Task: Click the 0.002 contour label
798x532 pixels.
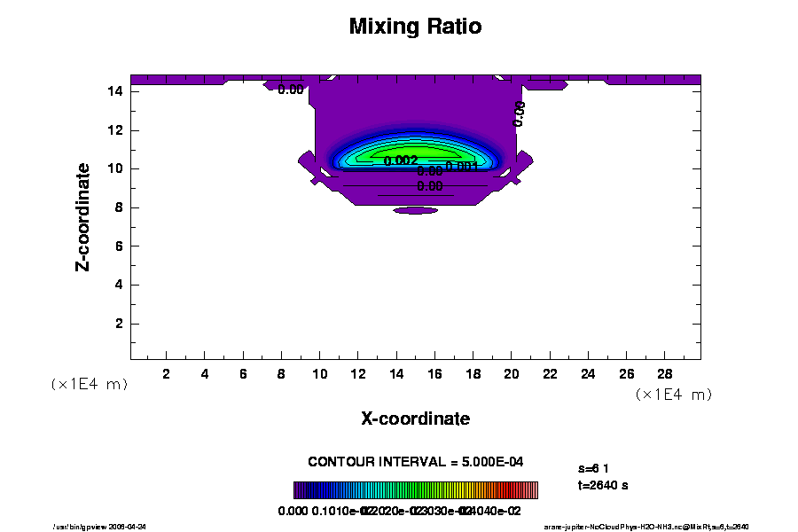Action: pyautogui.click(x=401, y=160)
